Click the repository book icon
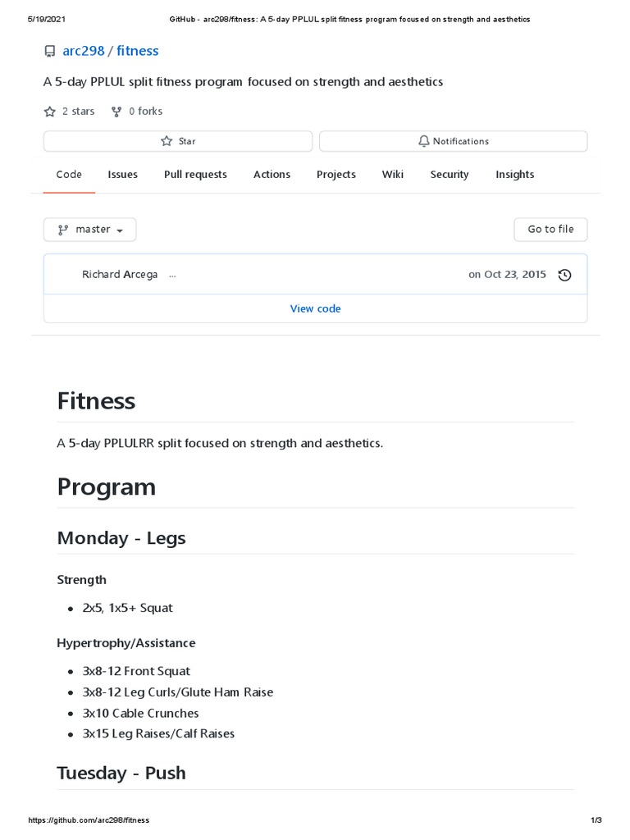 [50, 51]
